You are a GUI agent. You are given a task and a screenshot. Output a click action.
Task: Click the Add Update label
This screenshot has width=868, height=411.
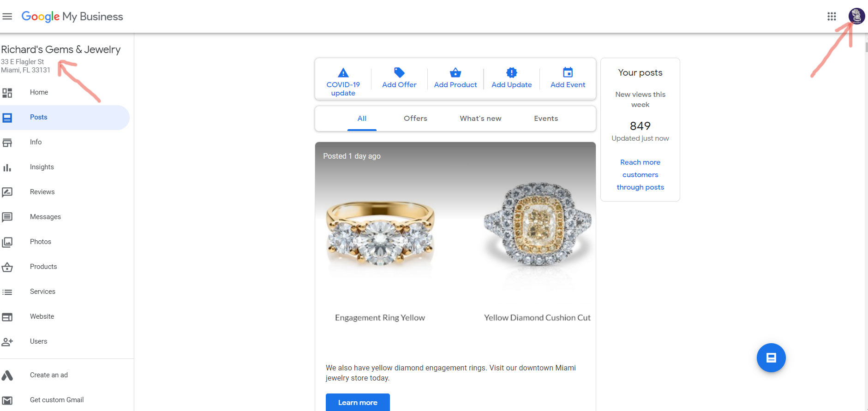(x=512, y=85)
